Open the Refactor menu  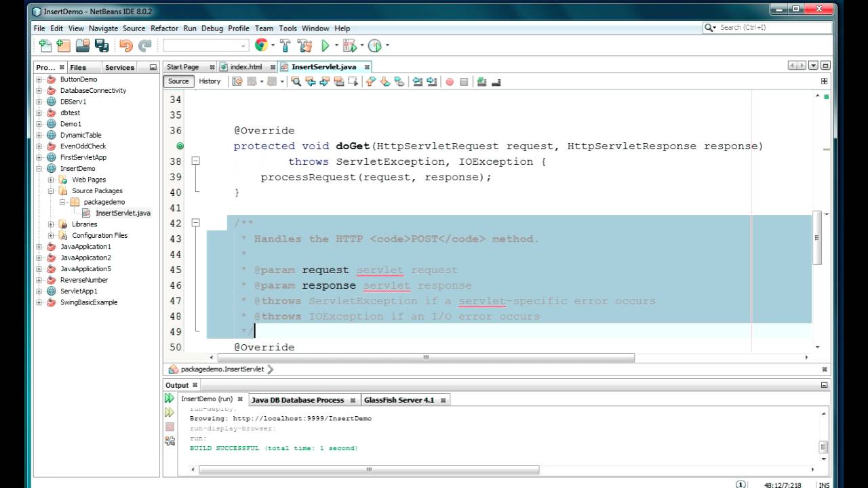pyautogui.click(x=164, y=28)
